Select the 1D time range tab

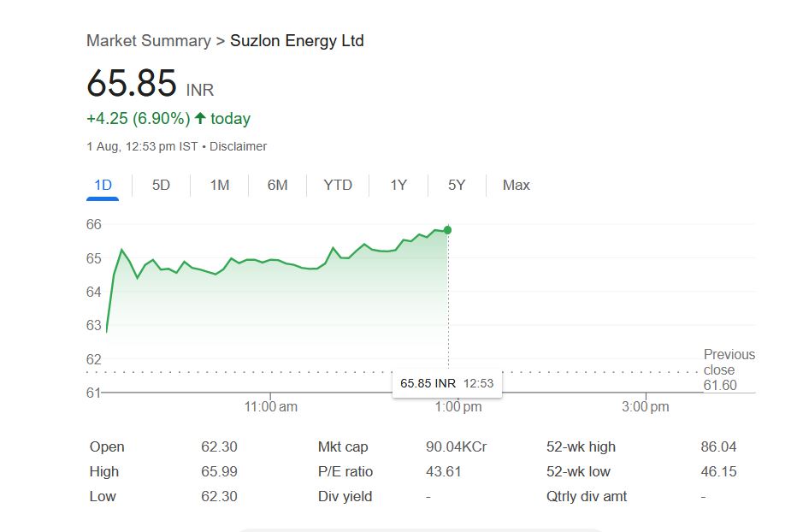click(x=103, y=186)
